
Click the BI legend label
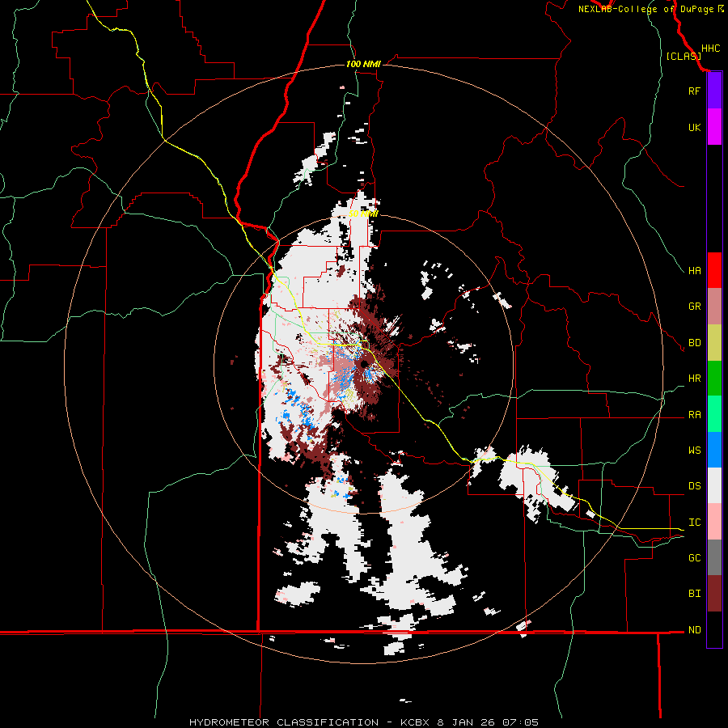tap(694, 594)
